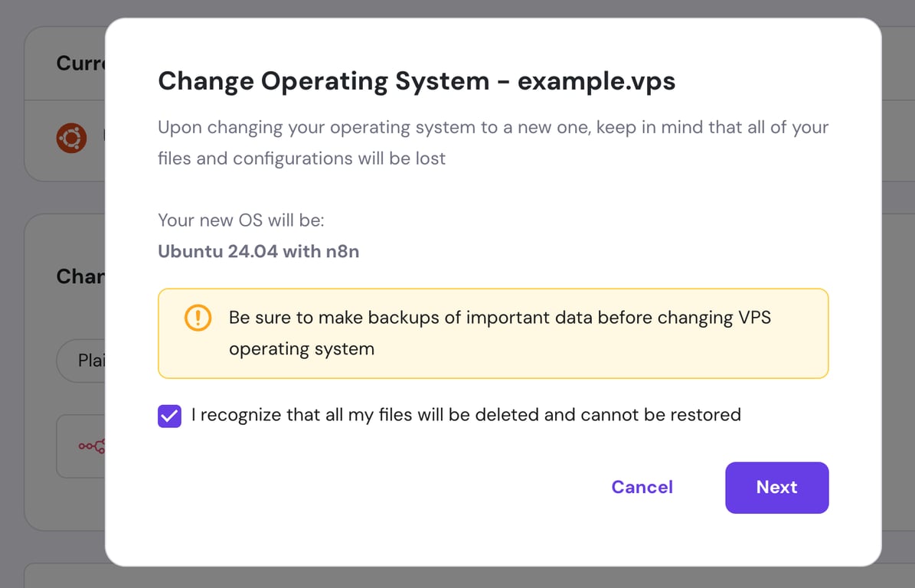Click the orange warning exclamation icon
The width and height of the screenshot is (915, 588).
click(x=198, y=317)
